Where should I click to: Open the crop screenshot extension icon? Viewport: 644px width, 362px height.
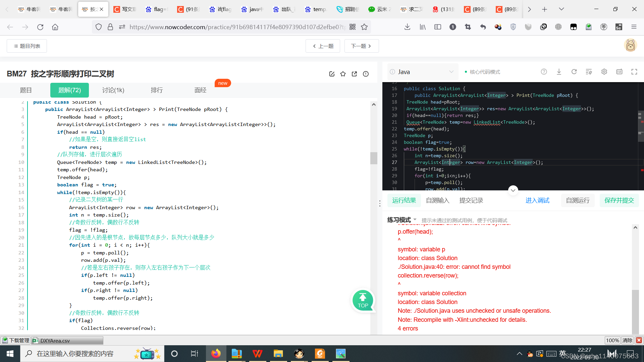click(468, 27)
